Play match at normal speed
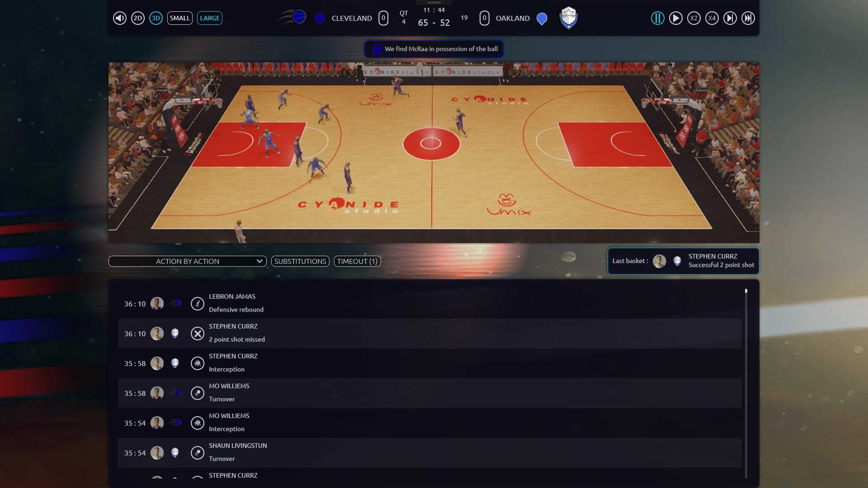This screenshot has height=488, width=868. click(675, 18)
